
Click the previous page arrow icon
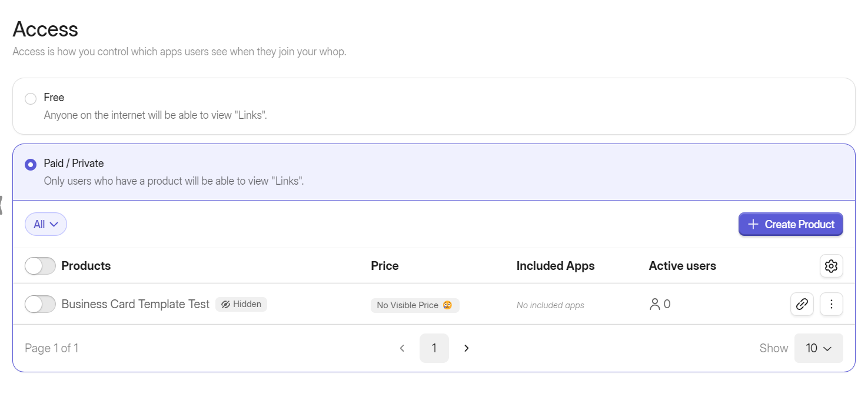(x=402, y=348)
